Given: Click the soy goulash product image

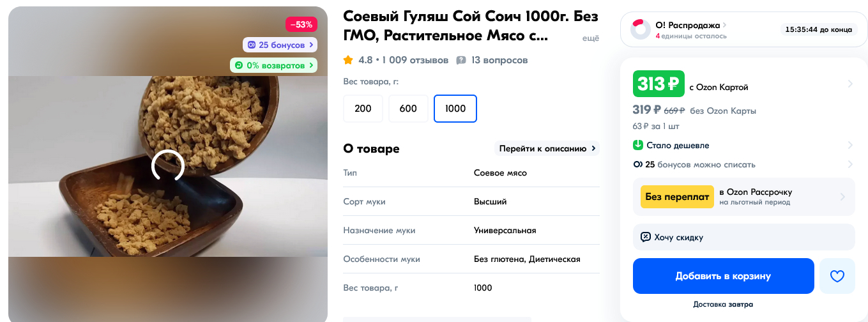Looking at the screenshot, I should [x=167, y=166].
